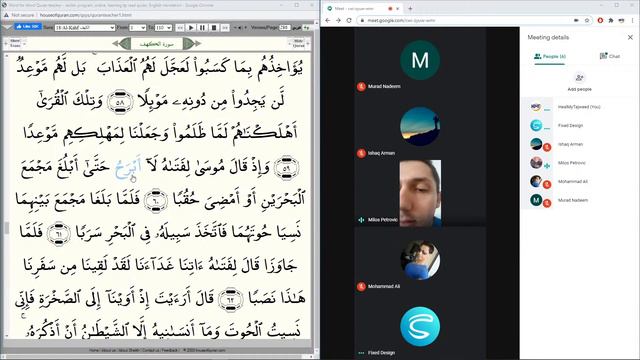Close the Meet browser tab
This screenshot has height=360, width=640.
[x=398, y=8]
